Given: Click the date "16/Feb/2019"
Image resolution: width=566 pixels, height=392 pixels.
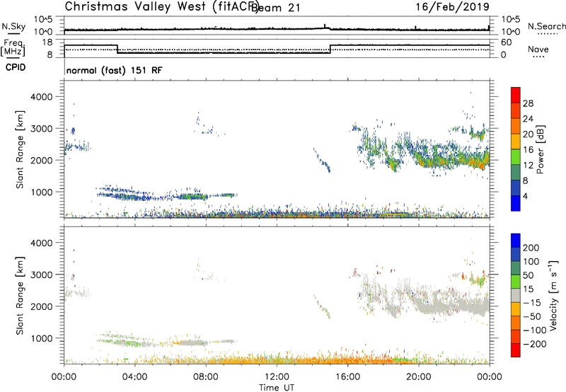Looking at the screenshot, I should click(x=452, y=6).
